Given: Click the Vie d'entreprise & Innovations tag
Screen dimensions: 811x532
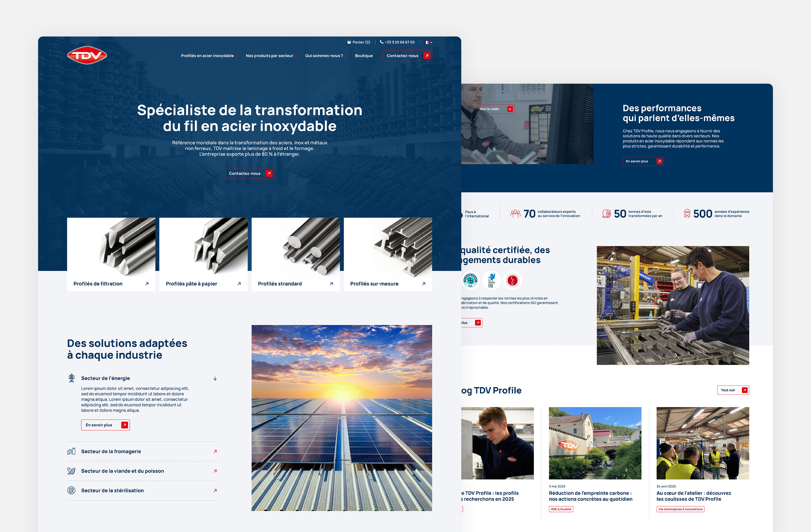Looking at the screenshot, I should (680, 509).
